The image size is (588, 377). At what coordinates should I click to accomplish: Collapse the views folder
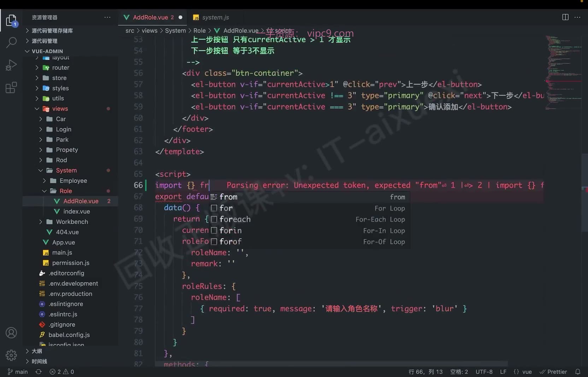click(x=60, y=109)
